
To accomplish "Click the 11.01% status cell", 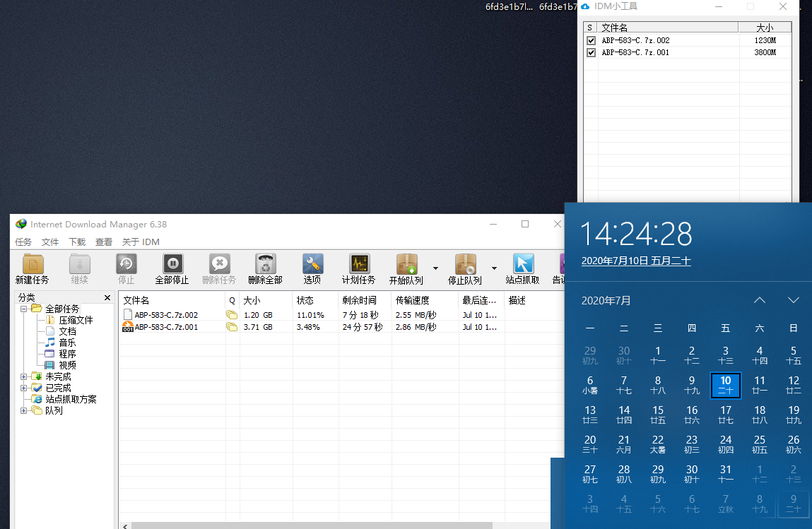I will tap(310, 315).
